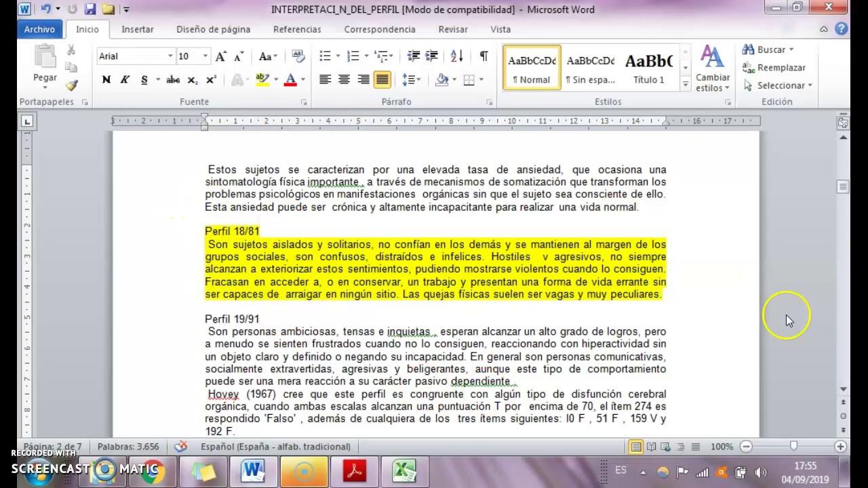Click the zoom slider handle
Viewport: 868px width, 488px height.
coord(793,447)
